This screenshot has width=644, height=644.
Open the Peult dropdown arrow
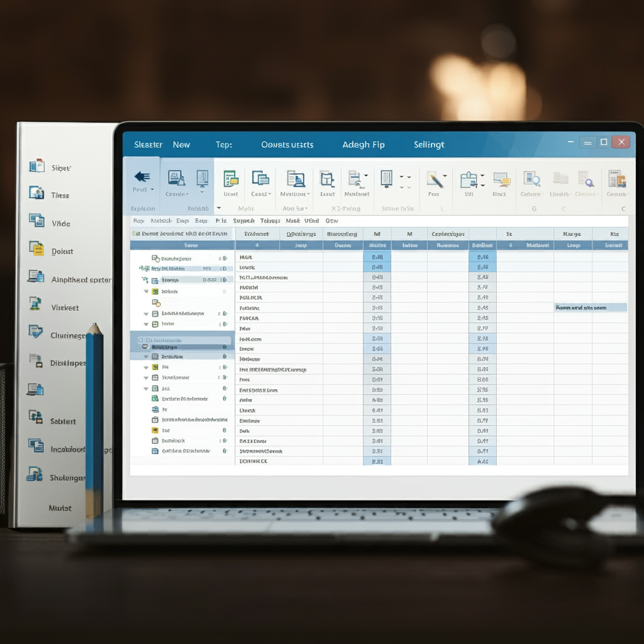point(152,189)
